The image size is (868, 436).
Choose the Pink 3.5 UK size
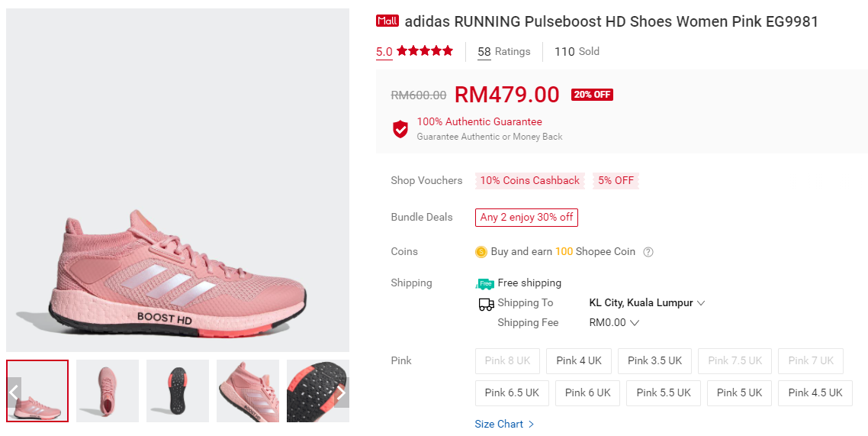(x=654, y=361)
